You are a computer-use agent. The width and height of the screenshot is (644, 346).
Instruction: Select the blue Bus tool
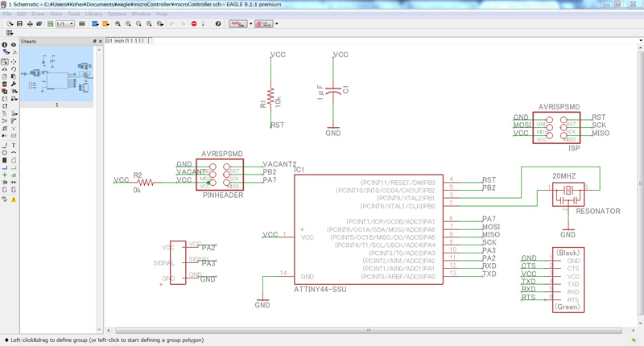[5, 168]
